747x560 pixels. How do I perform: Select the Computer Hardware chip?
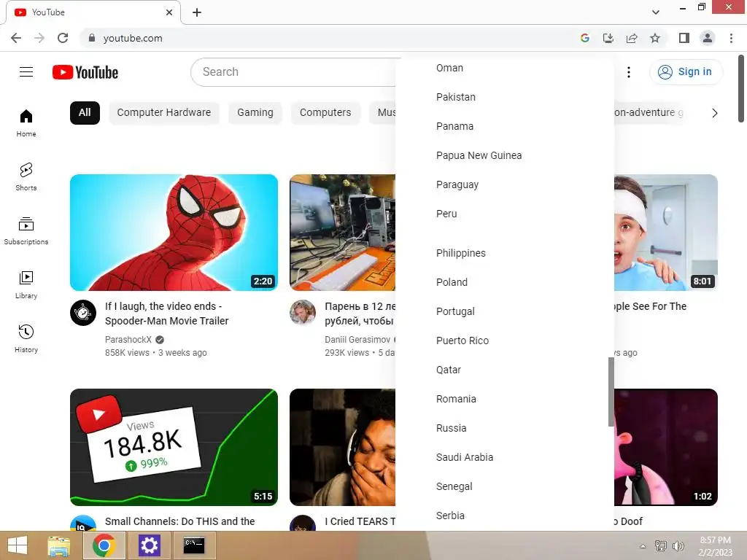(164, 113)
